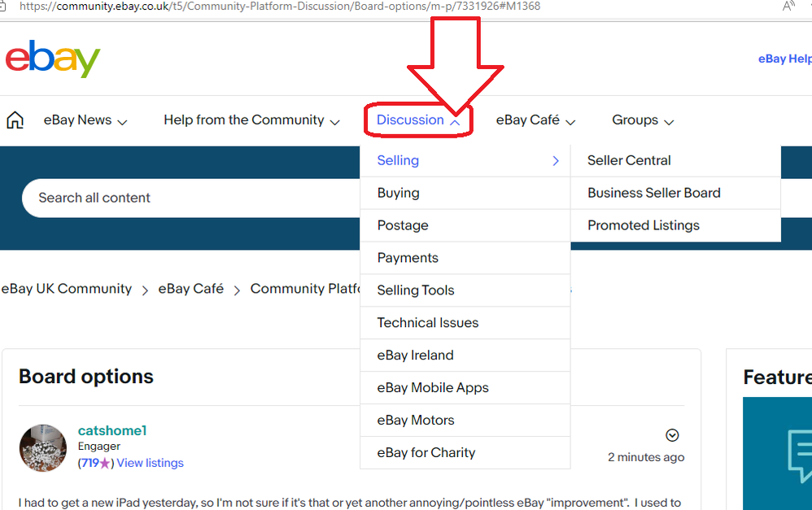Click the eBay logo
Viewport: 812px width, 510px height.
tap(52, 59)
